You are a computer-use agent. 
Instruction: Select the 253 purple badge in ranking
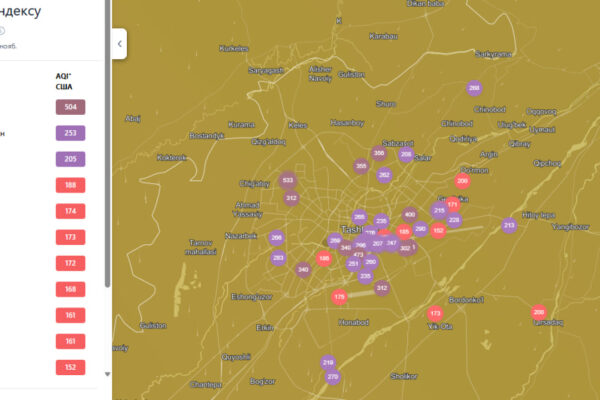pos(71,133)
